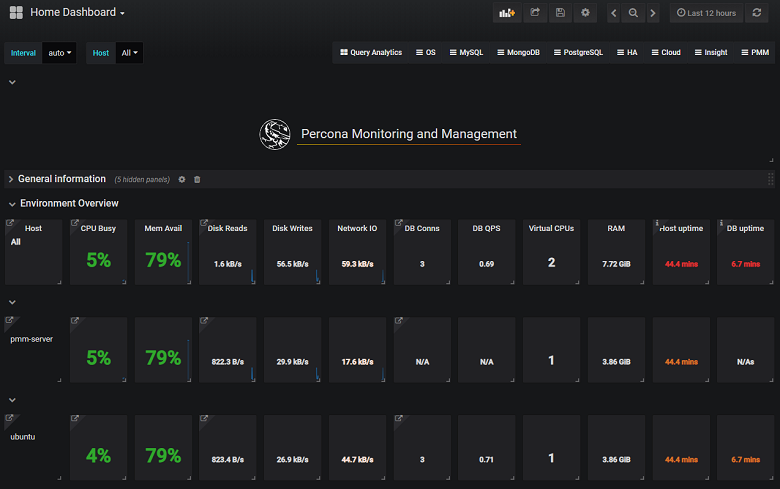
Task: Click the RAM panel title
Action: coord(616,228)
